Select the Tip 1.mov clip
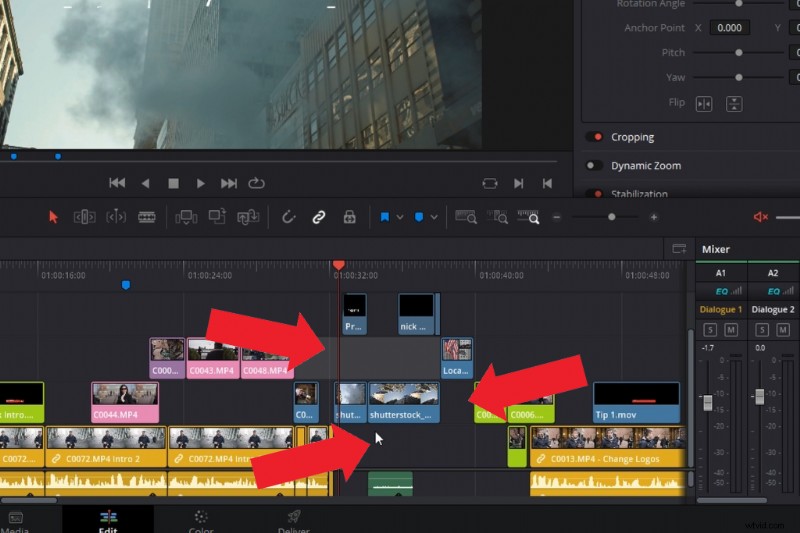 [636, 402]
